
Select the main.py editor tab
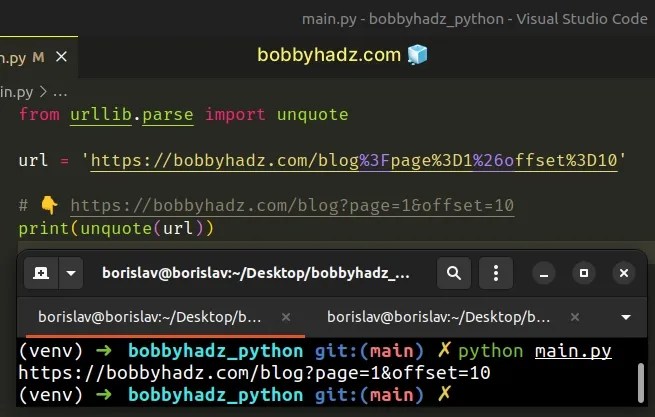coord(38,57)
